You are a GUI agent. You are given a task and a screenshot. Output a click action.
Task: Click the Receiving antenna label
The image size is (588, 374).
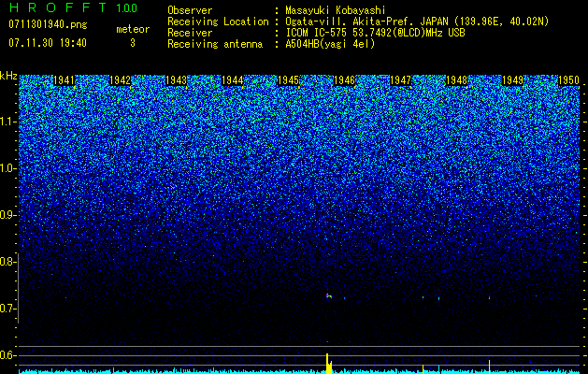point(215,44)
